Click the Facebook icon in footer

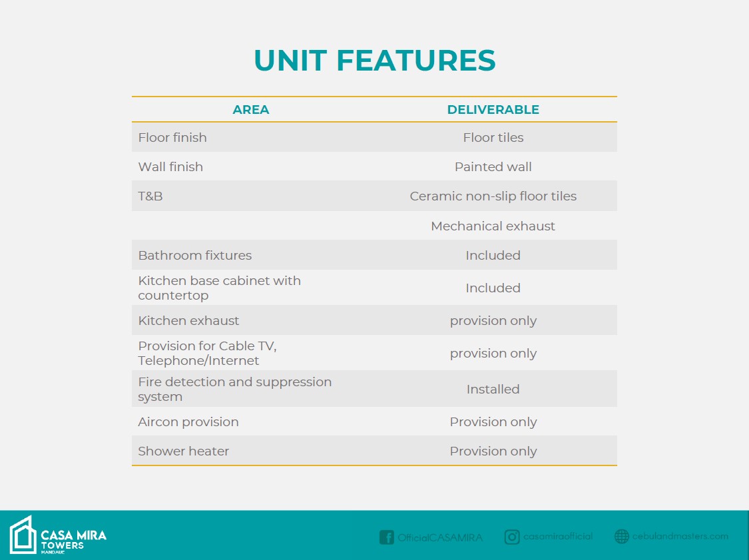coord(386,537)
